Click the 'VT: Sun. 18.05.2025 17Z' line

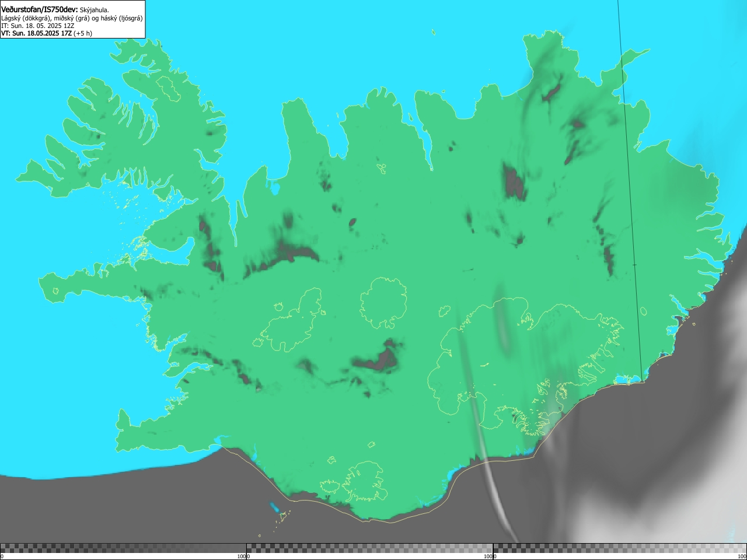coord(36,33)
